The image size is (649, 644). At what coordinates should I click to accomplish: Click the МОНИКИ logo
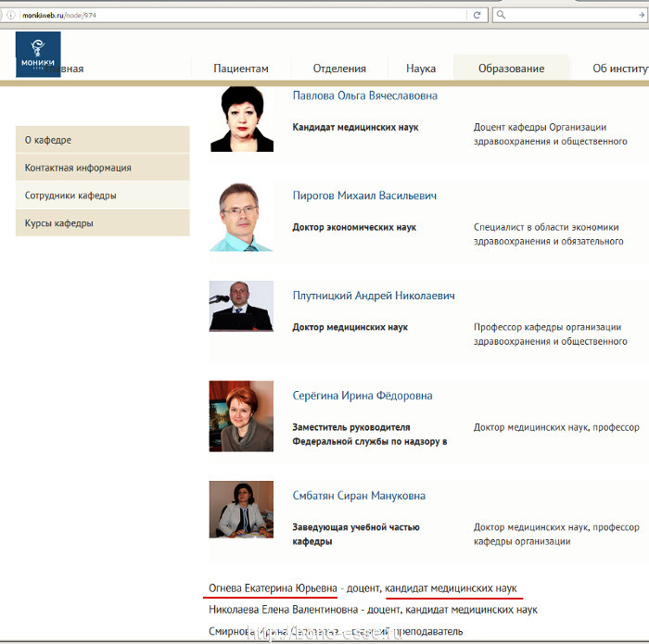coord(38,54)
